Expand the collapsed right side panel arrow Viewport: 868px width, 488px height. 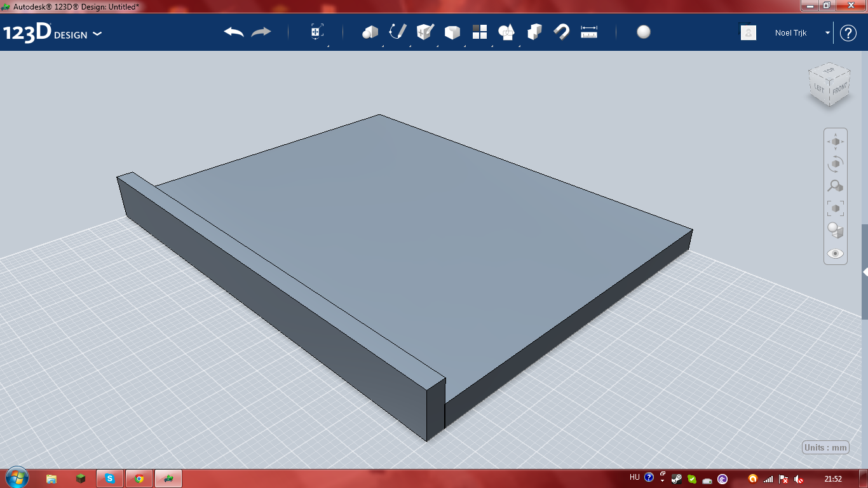[x=865, y=272]
